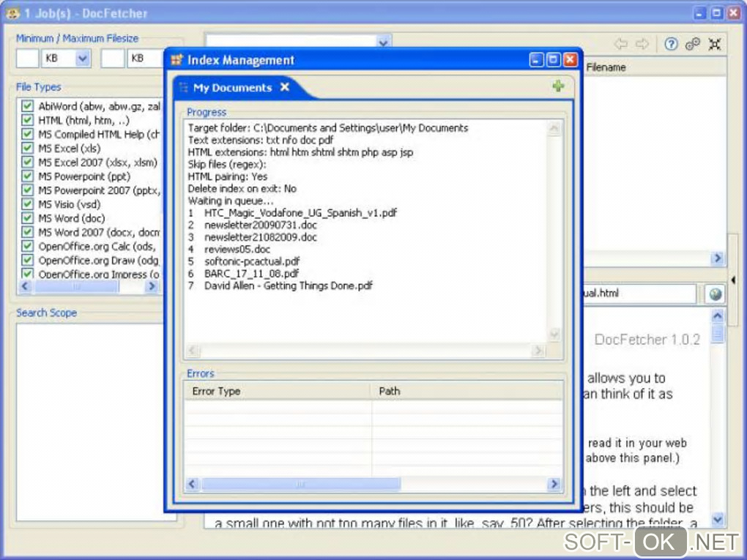Minimize the Index Management dialog
This screenshot has width=747, height=560.
[536, 60]
